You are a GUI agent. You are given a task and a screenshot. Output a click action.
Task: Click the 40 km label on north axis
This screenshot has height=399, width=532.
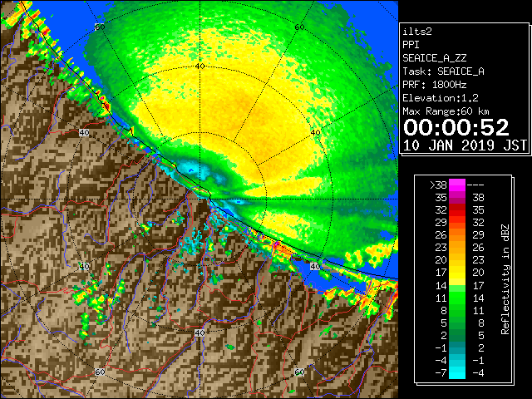point(199,66)
